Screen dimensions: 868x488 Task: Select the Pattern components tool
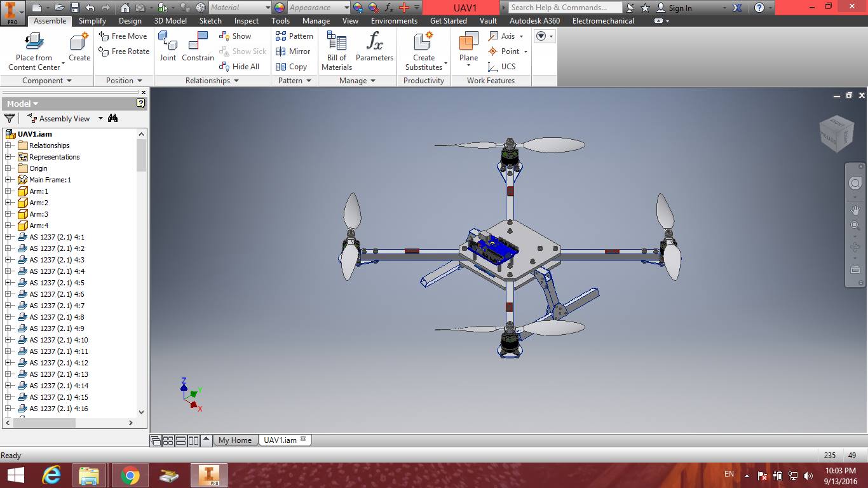[294, 36]
